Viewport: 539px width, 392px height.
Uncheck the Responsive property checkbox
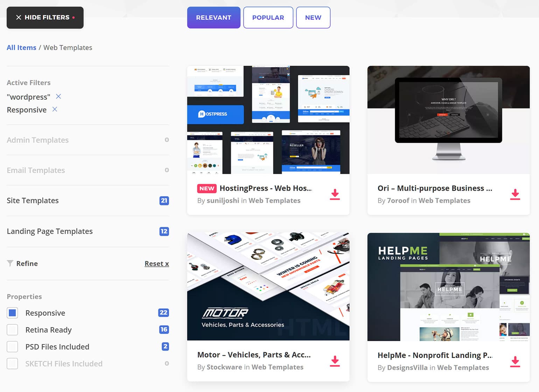point(12,313)
